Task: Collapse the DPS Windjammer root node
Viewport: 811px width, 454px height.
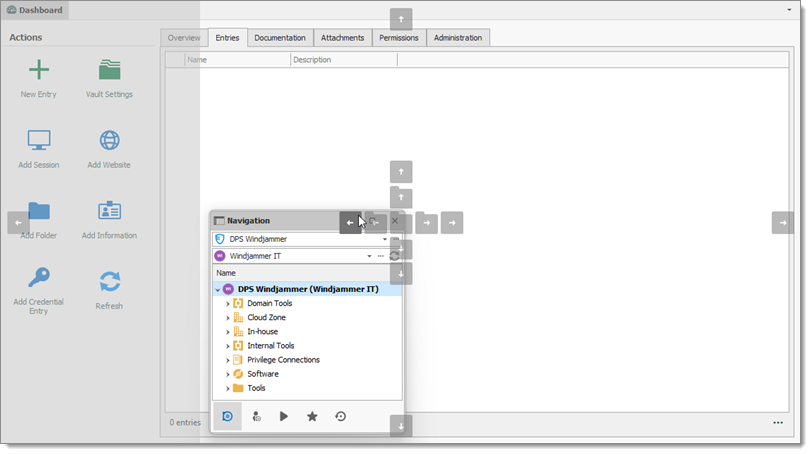Action: [218, 290]
